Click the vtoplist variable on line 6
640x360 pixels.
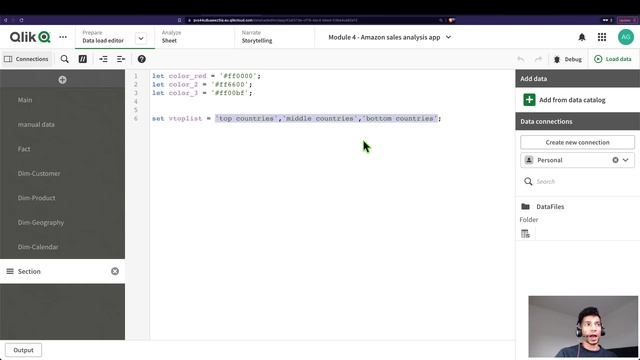coord(185,118)
